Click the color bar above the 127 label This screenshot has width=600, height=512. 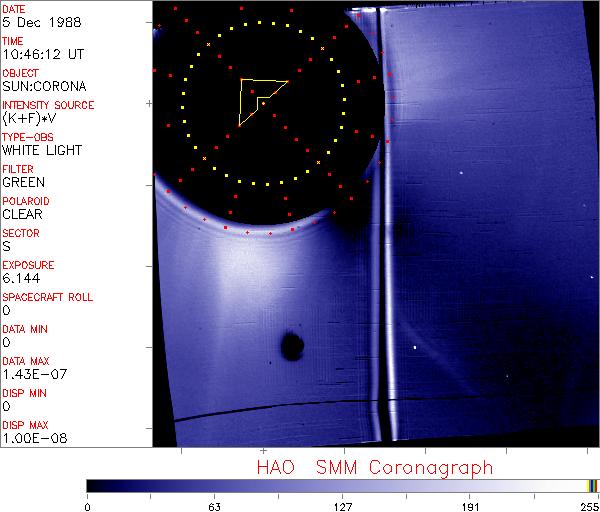tap(343, 485)
